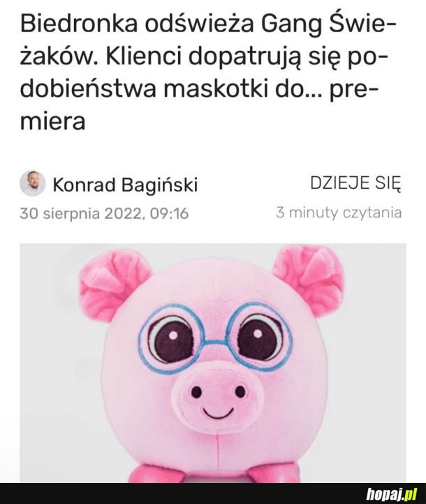The width and height of the screenshot is (426, 504).
Task: Click the smile on the pig's snout
Action: pos(218,413)
